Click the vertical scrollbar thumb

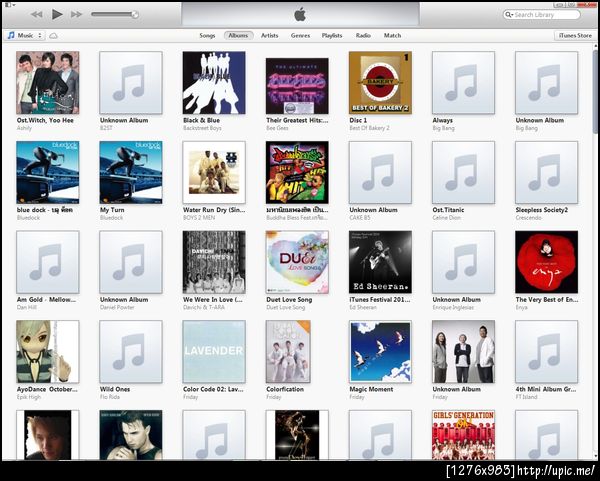tap(595, 92)
